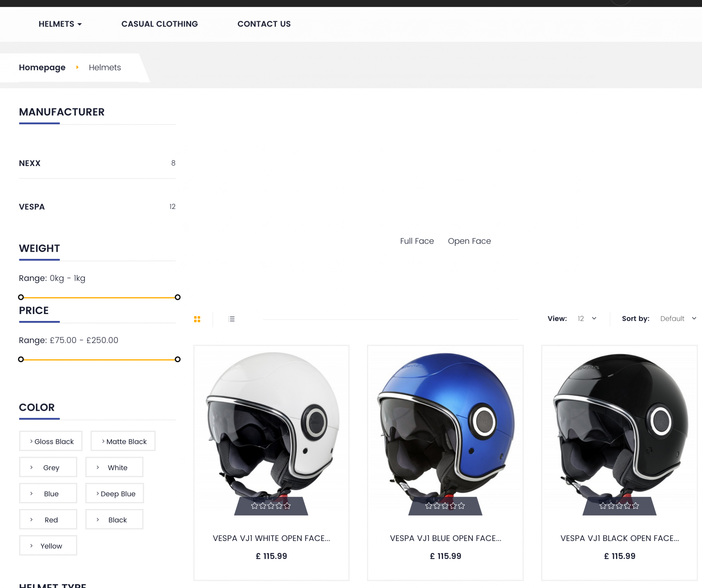This screenshot has width=702, height=588.
Task: Click star rating under white Vespa helmet
Action: coord(271,506)
